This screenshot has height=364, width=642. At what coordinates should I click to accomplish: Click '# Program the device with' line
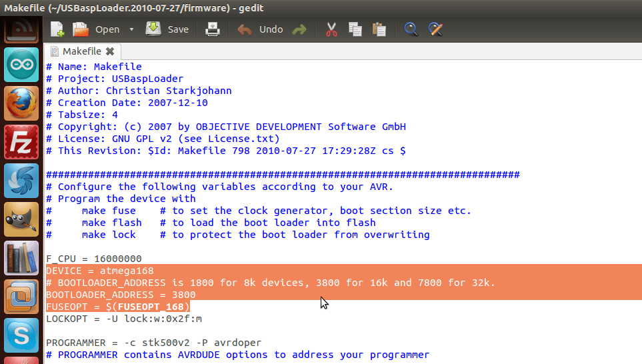[x=121, y=199]
